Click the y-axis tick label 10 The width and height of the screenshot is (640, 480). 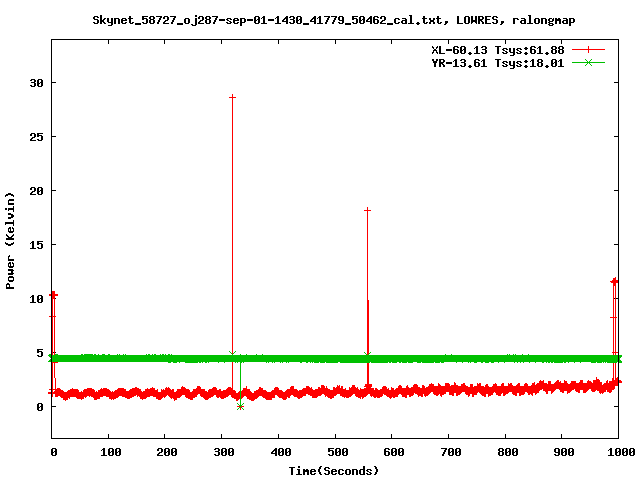click(x=36, y=299)
